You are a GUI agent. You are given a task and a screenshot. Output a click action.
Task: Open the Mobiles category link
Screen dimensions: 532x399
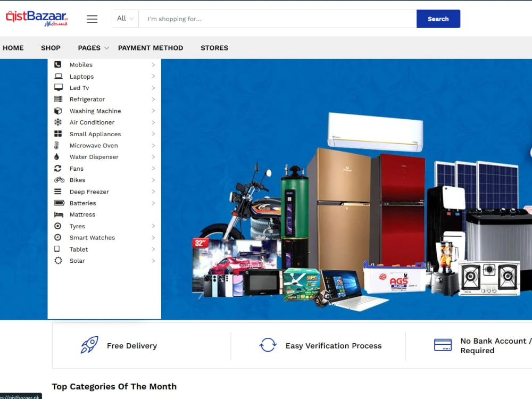coord(81,64)
